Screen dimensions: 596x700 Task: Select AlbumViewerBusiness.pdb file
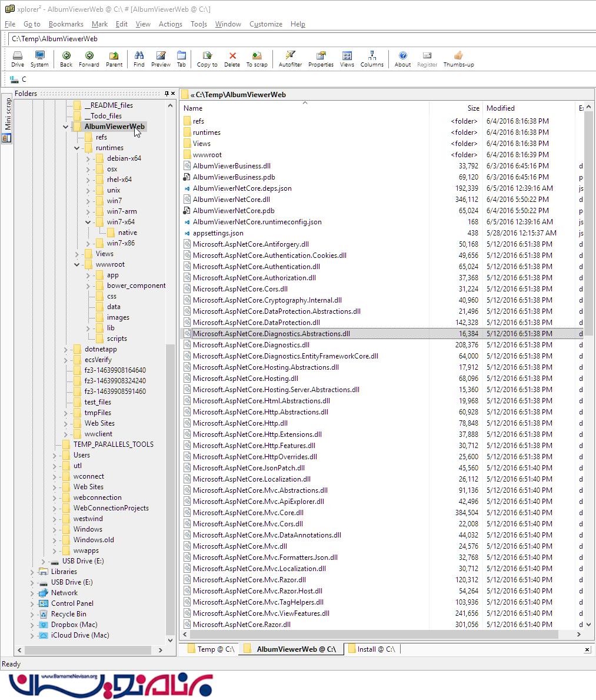pos(234,177)
